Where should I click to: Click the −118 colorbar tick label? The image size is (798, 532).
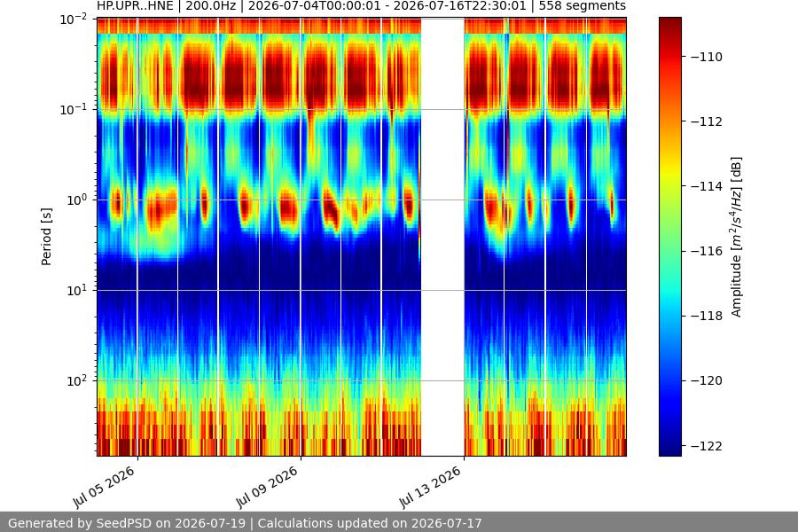point(707,316)
